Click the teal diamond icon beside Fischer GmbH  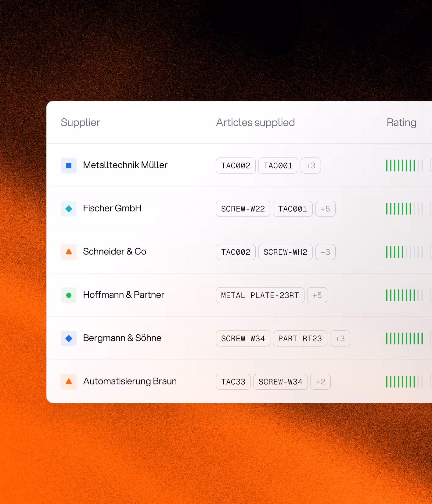click(x=69, y=209)
